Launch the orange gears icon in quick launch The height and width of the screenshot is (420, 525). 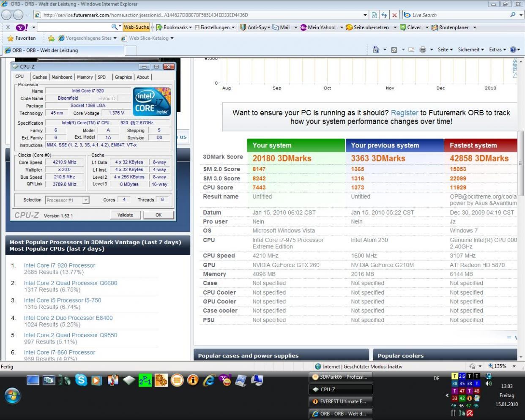pyautogui.click(x=161, y=381)
